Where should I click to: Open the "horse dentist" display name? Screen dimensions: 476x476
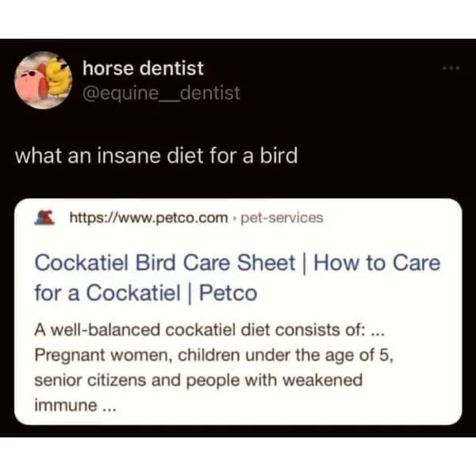144,69
